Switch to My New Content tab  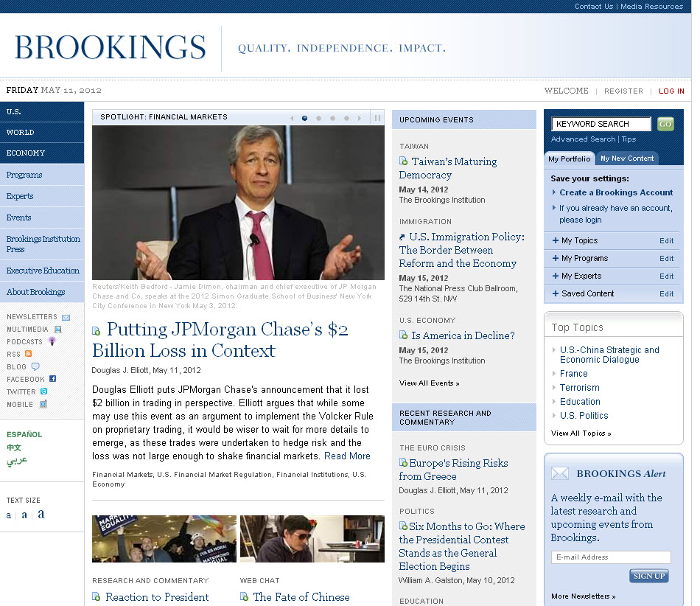(x=626, y=159)
